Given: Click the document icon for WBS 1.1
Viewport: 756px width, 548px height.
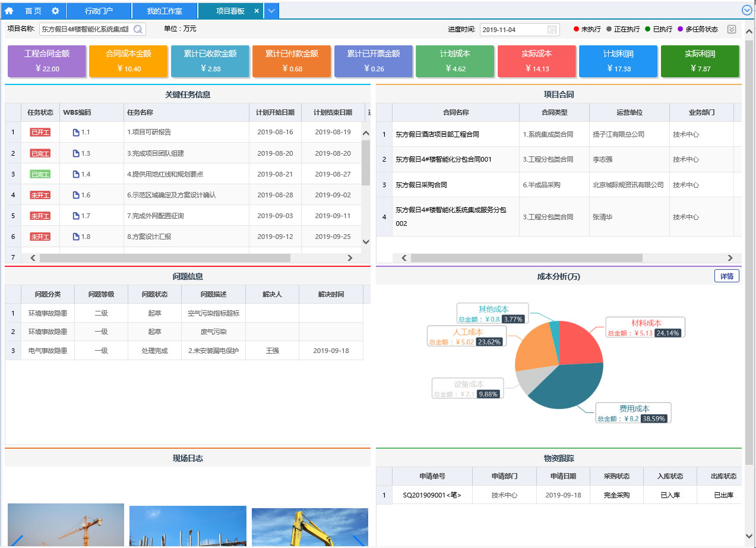Looking at the screenshot, I should coord(76,132).
